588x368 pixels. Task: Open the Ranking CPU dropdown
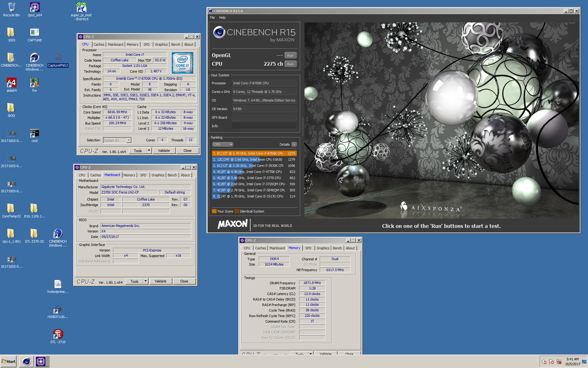point(223,144)
